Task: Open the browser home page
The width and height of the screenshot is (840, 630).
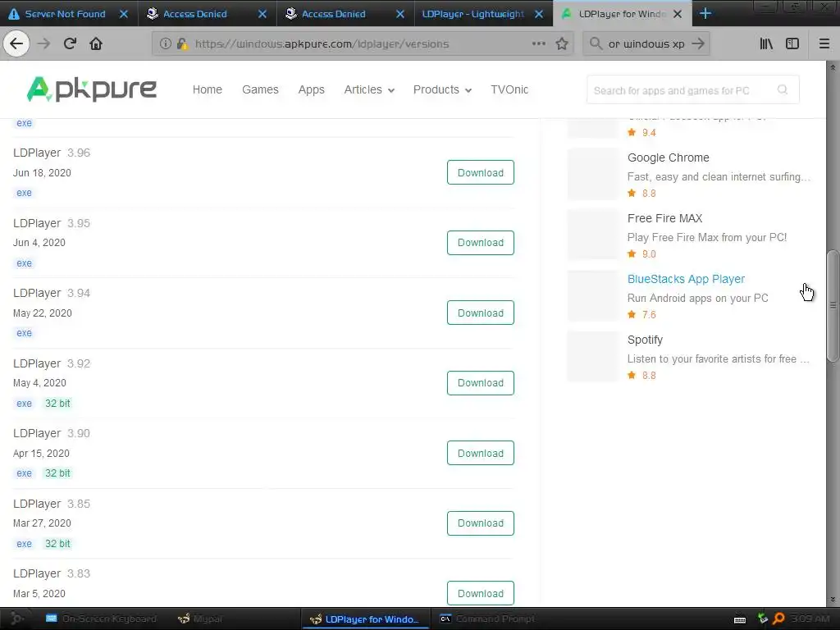Action: coord(96,43)
